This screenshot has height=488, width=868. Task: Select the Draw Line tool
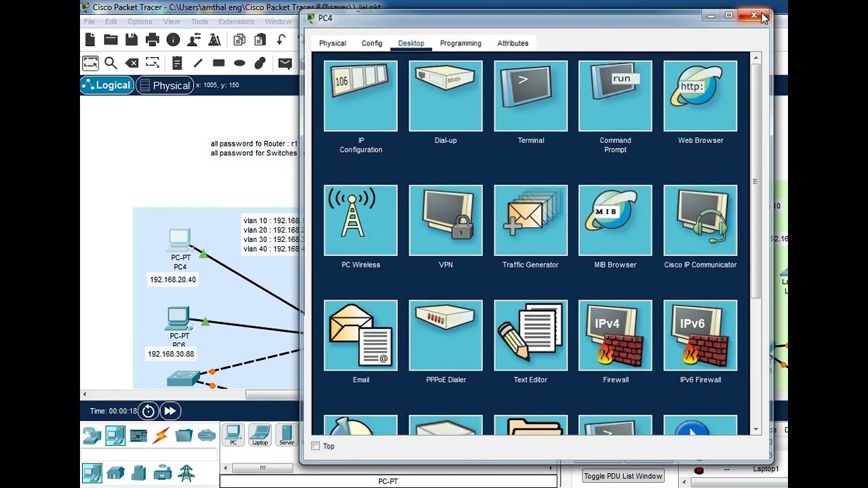198,63
